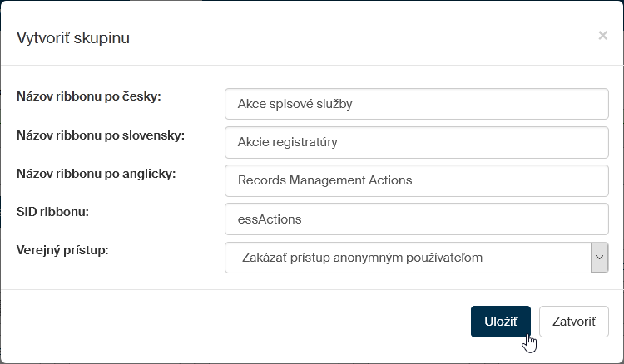Select the SID ribbonu input field
This screenshot has width=624, height=364.
tap(416, 219)
